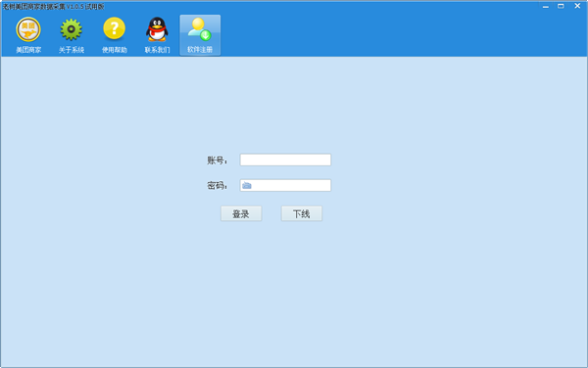Click the 登录 button
588x368 pixels.
tap(241, 213)
